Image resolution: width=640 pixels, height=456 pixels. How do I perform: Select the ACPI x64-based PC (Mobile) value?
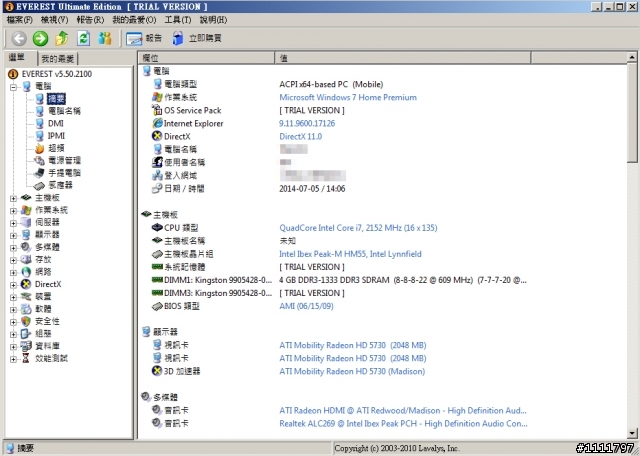coord(331,84)
